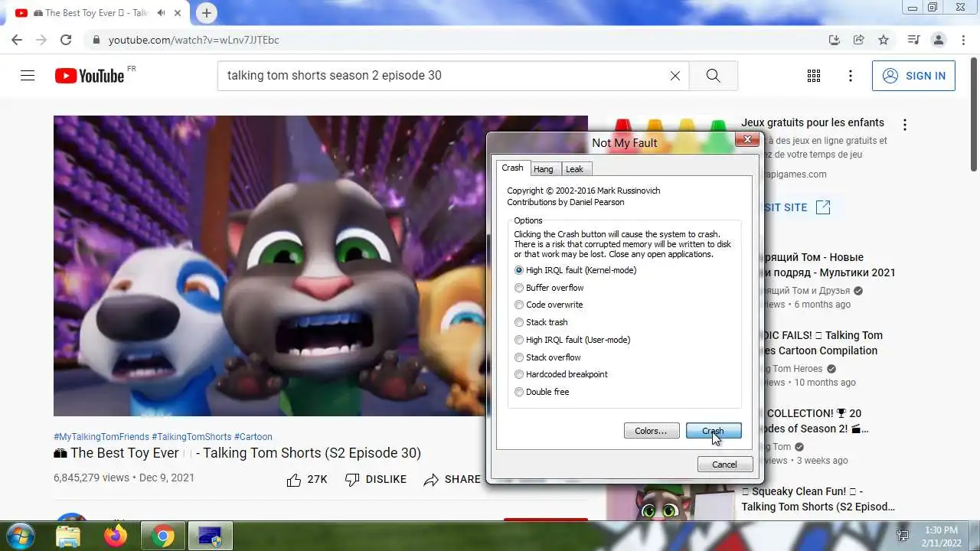Viewport: 980px width, 551px height.
Task: Click the Crash button
Action: (x=714, y=431)
